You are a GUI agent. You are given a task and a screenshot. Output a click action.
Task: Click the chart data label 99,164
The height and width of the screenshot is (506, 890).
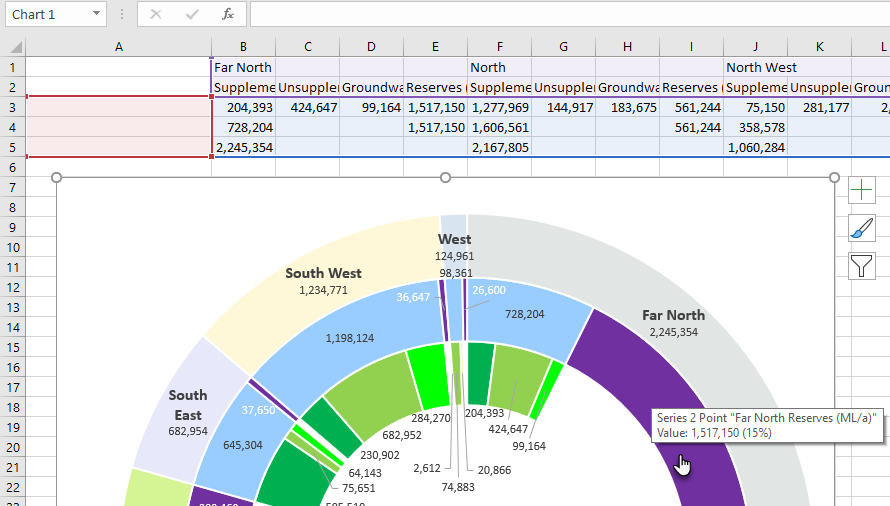(x=529, y=446)
